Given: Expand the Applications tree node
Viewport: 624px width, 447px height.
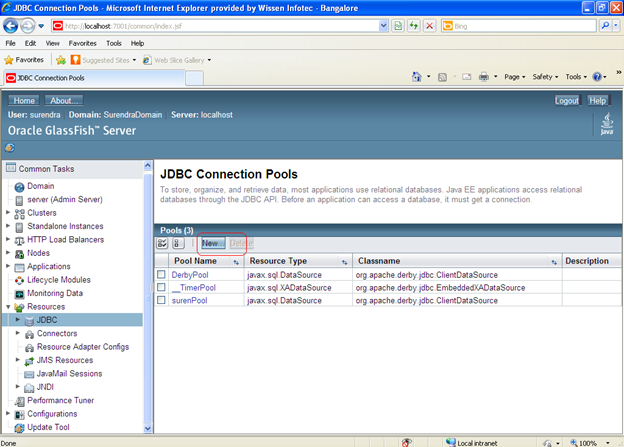Looking at the screenshot, I should pos(8,265).
